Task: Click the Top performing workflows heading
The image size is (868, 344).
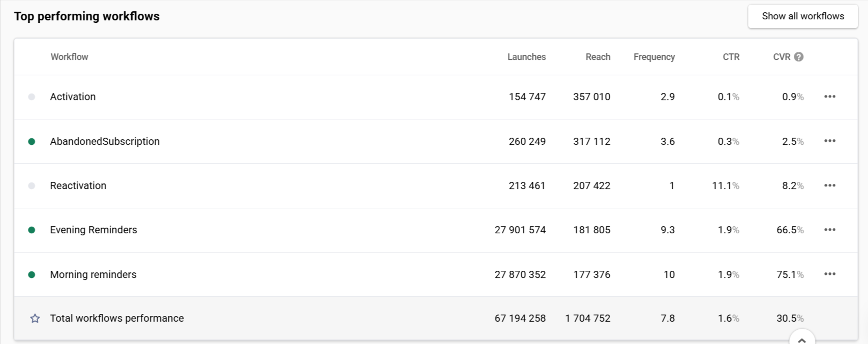Action: click(87, 16)
